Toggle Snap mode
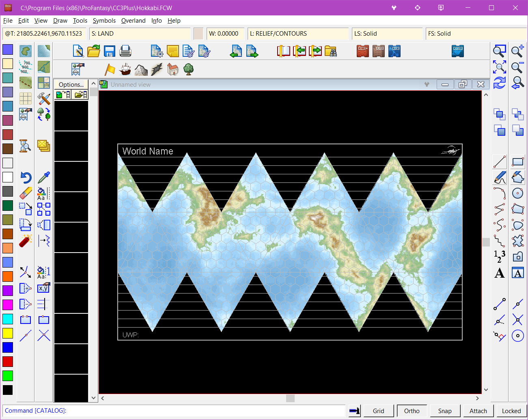 (x=445, y=411)
